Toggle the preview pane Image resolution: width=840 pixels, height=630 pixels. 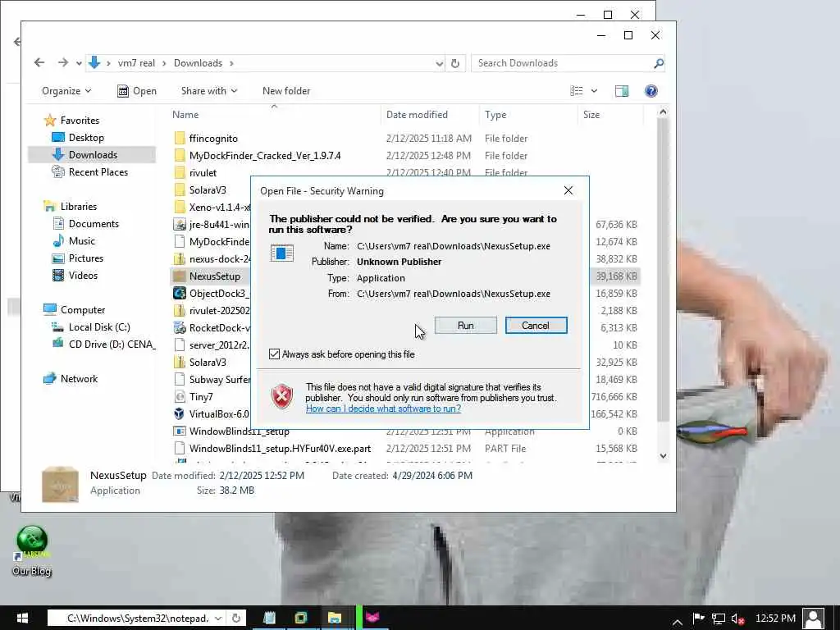tap(622, 91)
